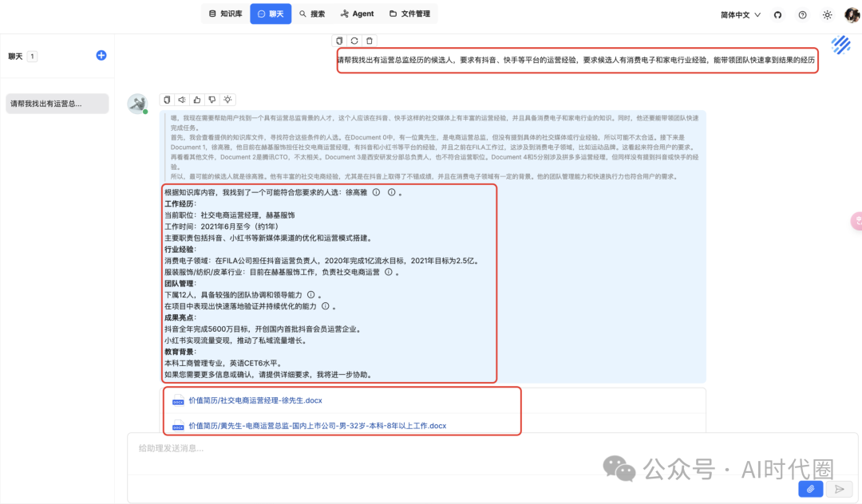862x504 pixels.
Task: Send the message with the paper plane button
Action: pyautogui.click(x=840, y=489)
